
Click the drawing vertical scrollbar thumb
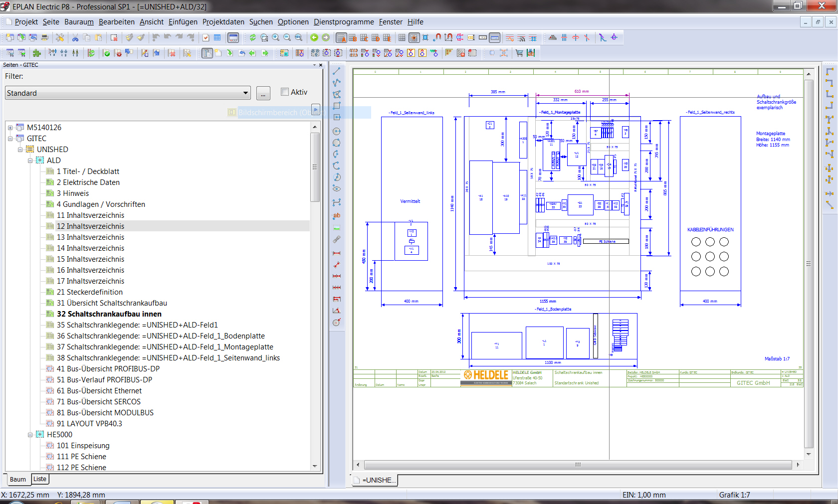(809, 263)
